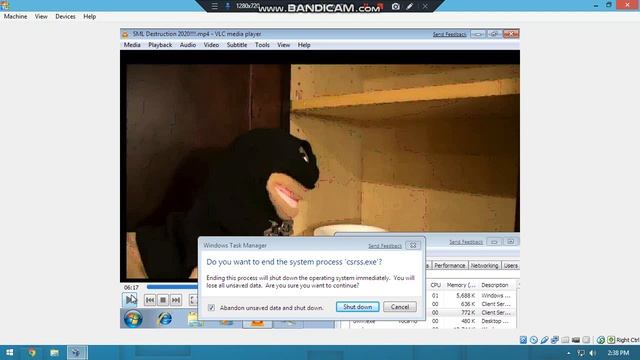Click host network tray icon

pyautogui.click(x=581, y=353)
